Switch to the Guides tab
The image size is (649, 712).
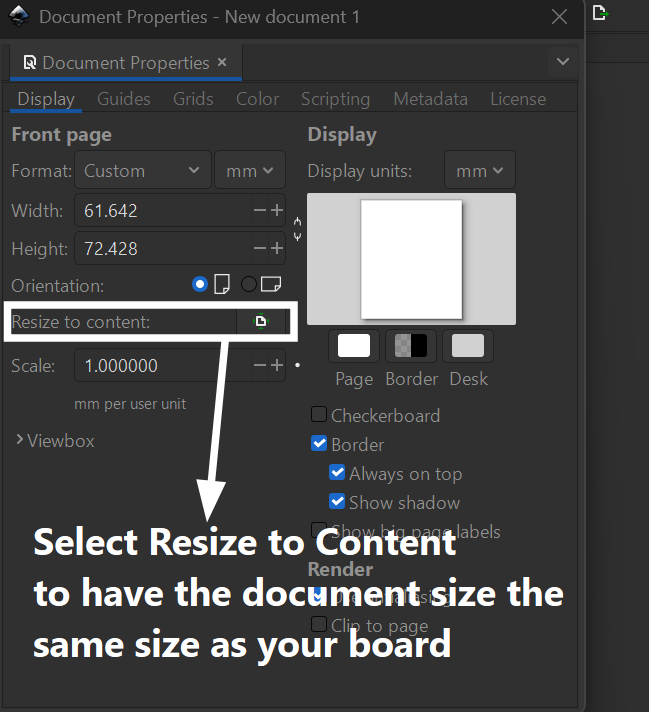(x=124, y=99)
